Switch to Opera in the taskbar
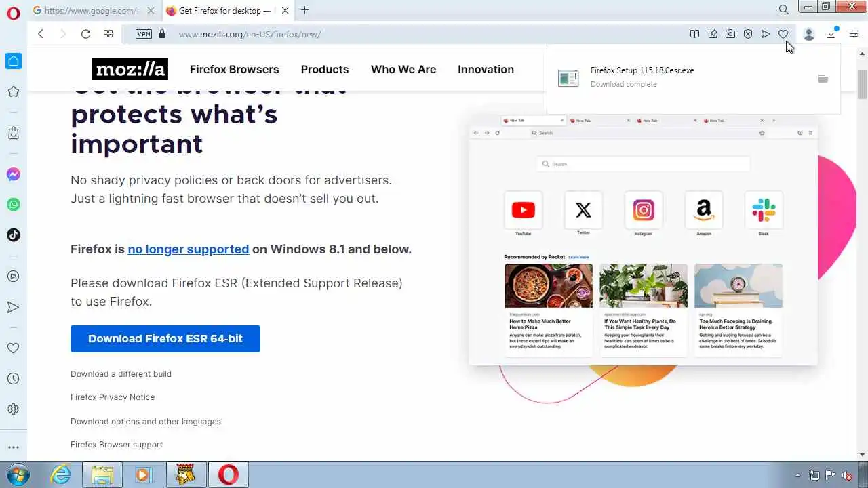 (x=229, y=474)
